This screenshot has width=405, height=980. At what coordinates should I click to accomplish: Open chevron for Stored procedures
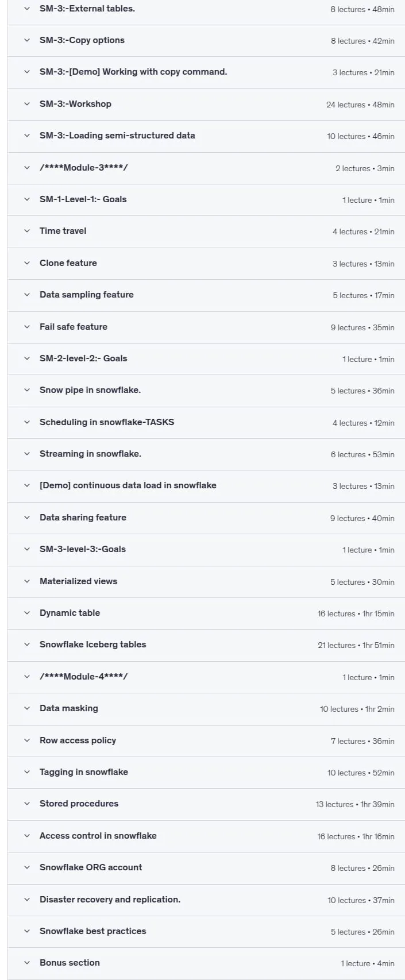(x=27, y=804)
